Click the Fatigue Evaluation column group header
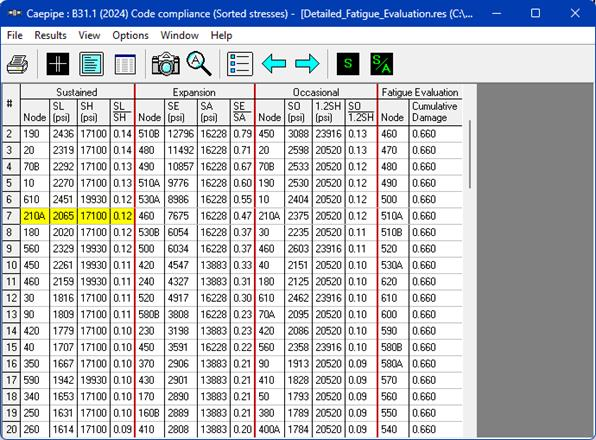Viewport: 596px width, 440px height. click(x=420, y=92)
